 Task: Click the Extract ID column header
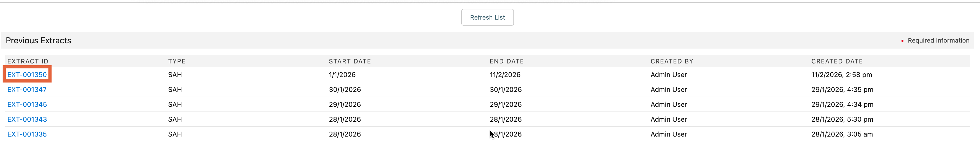pyautogui.click(x=28, y=61)
